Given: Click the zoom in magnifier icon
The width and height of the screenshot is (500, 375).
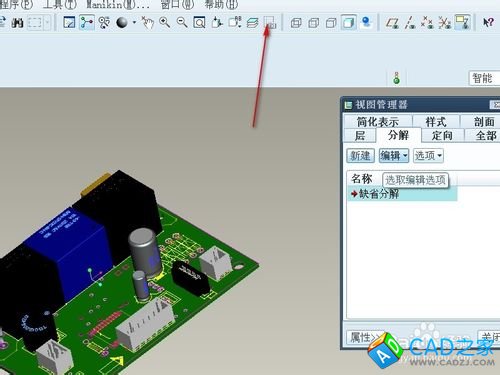Looking at the screenshot, I should [x=165, y=22].
